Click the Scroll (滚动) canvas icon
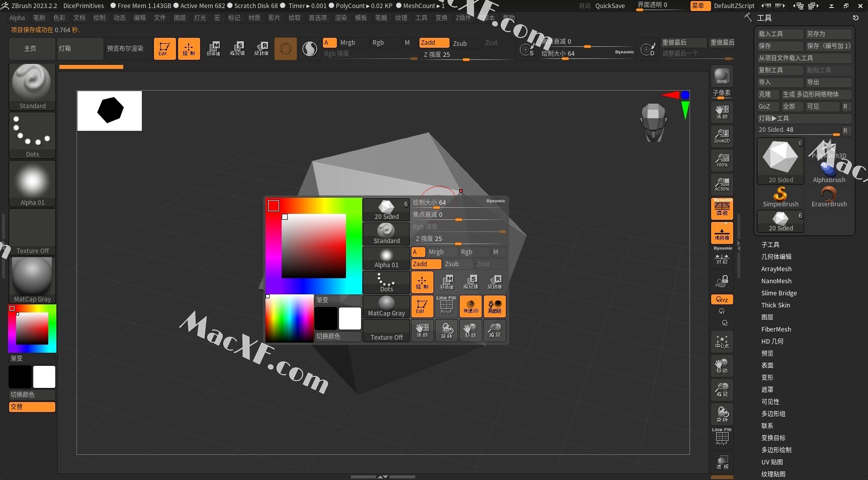The height and width of the screenshot is (480, 868). coord(722,112)
